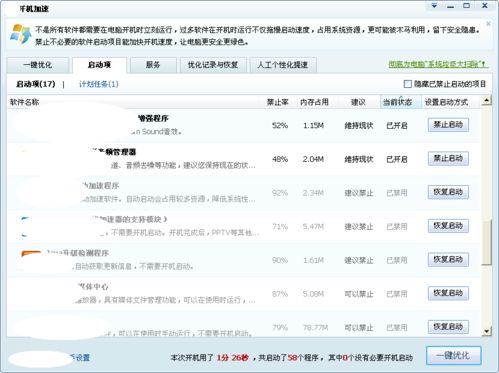Click 恢复启动 for the 升级检测程序 row

click(448, 260)
